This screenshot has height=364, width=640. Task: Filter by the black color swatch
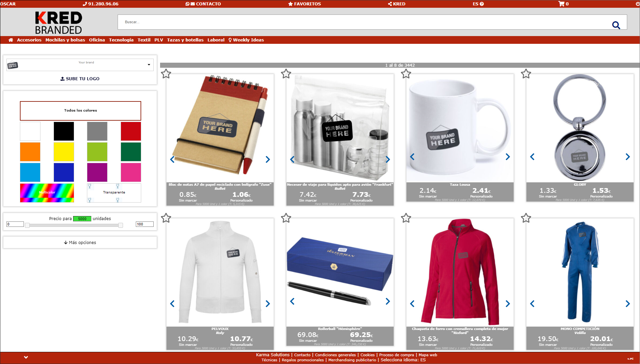[x=64, y=131]
